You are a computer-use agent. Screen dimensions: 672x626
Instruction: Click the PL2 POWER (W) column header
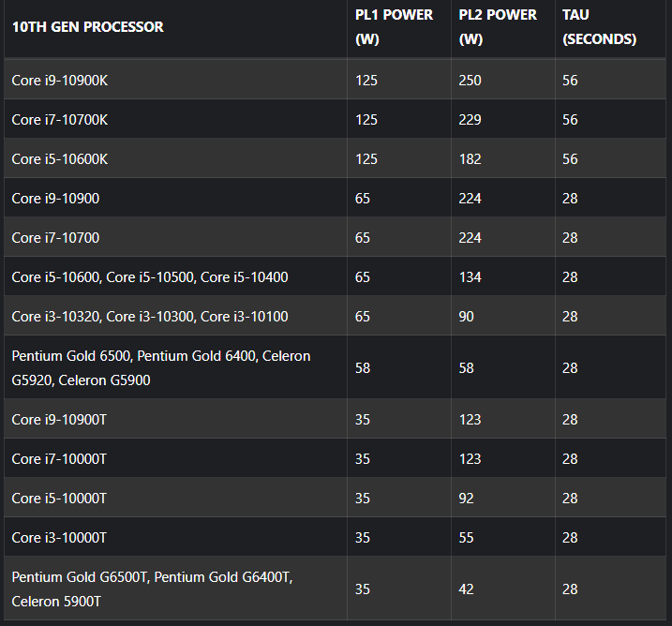pyautogui.click(x=498, y=27)
